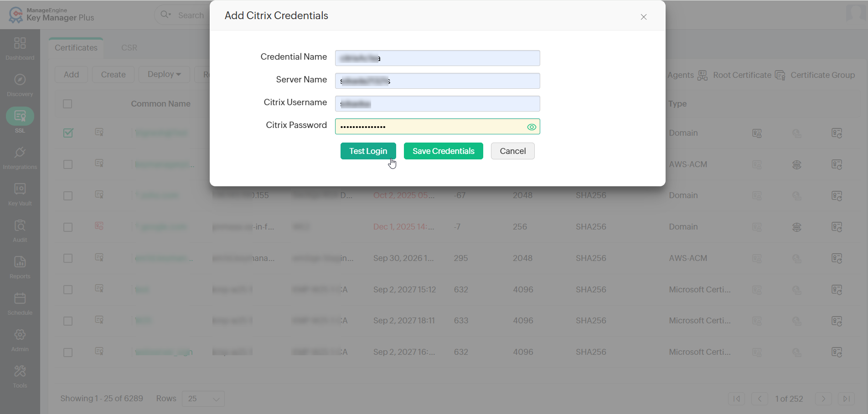This screenshot has height=414, width=868.
Task: Check the Sep 30, 2026 row checkbox
Action: pos(68,258)
